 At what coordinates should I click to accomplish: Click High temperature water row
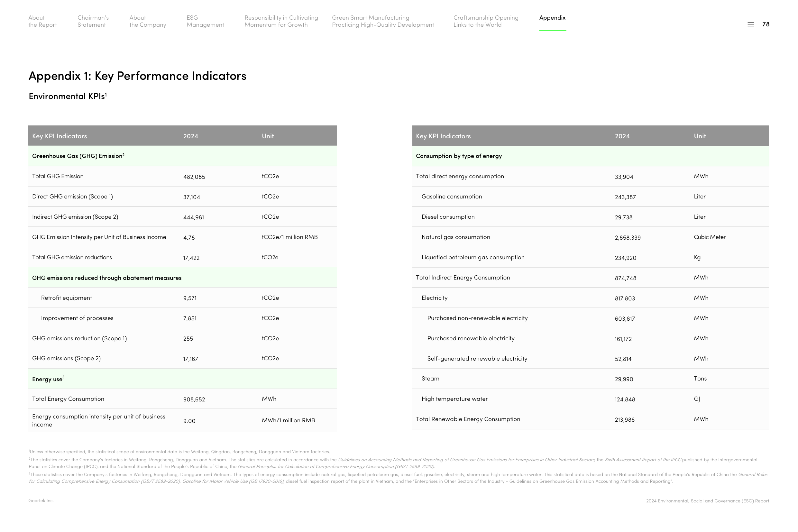pyautogui.click(x=590, y=399)
